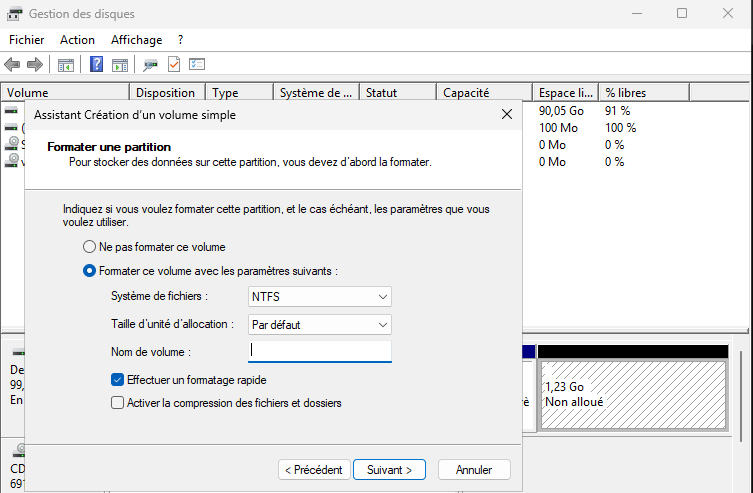Click the 'Suivant >' button
This screenshot has height=493, width=753.
[390, 469]
